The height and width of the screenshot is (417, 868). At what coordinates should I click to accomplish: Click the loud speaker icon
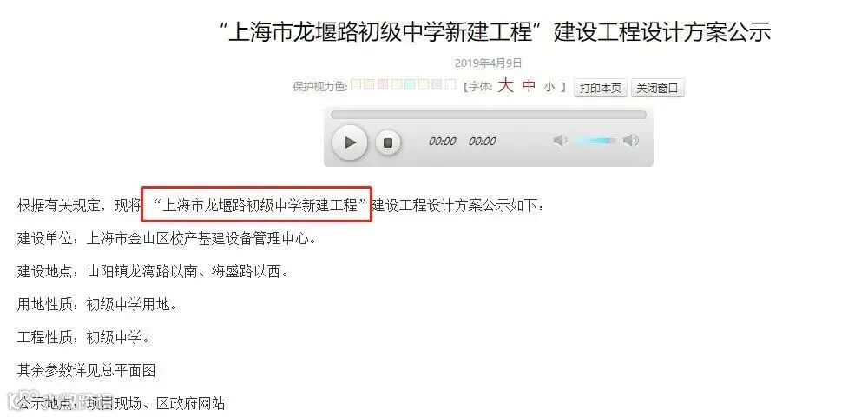tap(631, 141)
